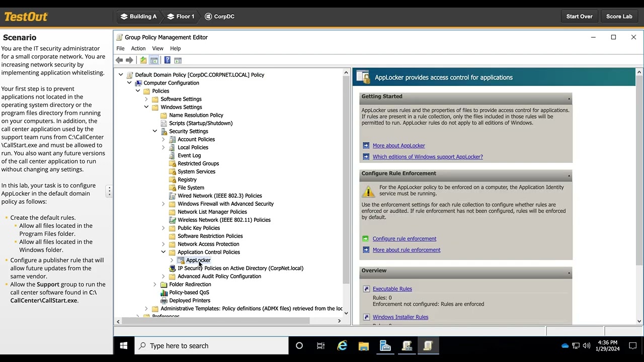Collapse the Default Domain Policy root node

pyautogui.click(x=121, y=75)
